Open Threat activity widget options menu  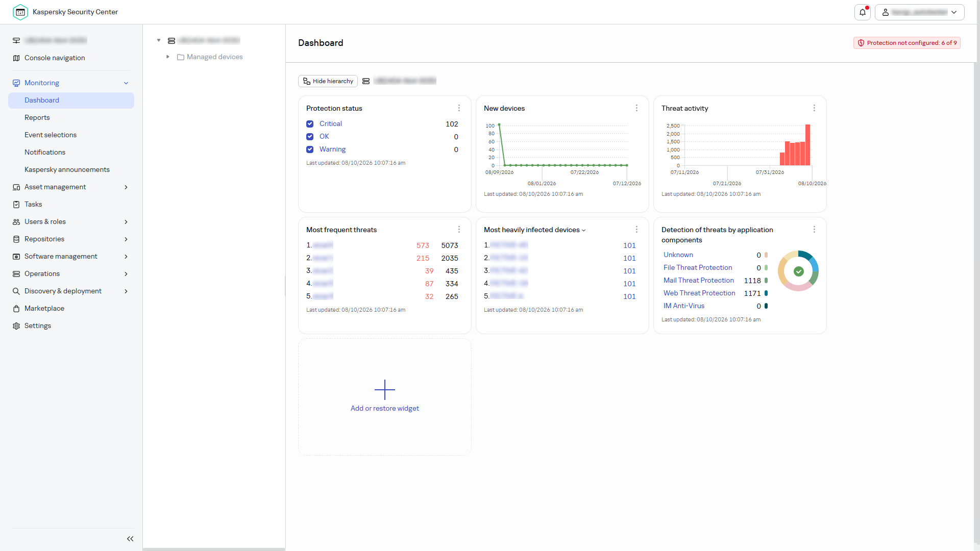point(814,108)
